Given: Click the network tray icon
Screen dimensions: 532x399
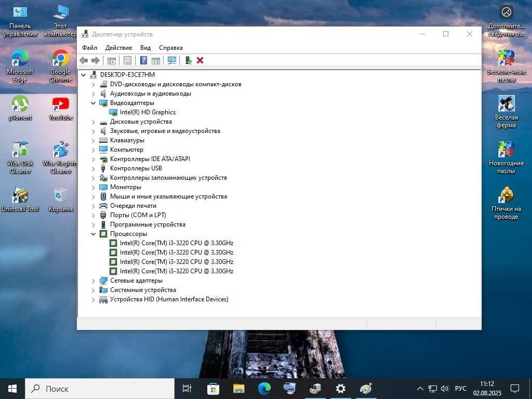Looking at the screenshot, I should point(433,389).
